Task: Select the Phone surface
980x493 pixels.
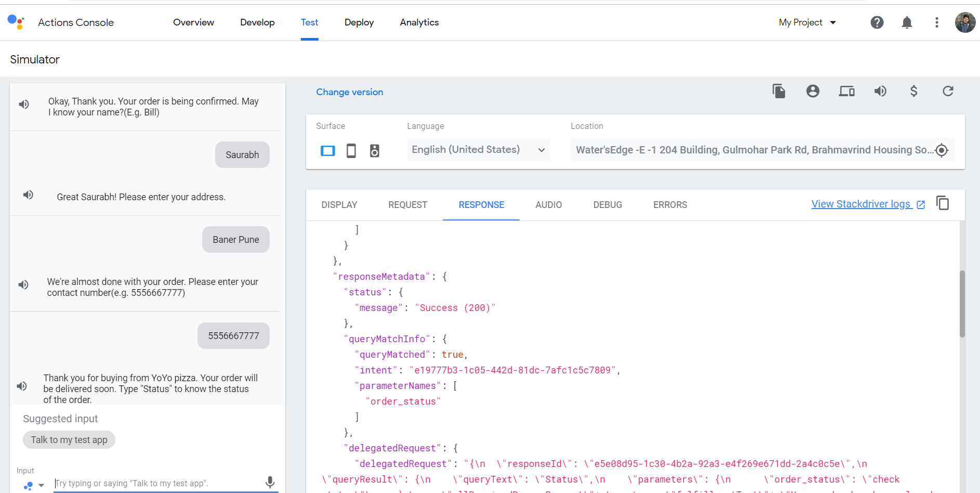Action: [351, 150]
